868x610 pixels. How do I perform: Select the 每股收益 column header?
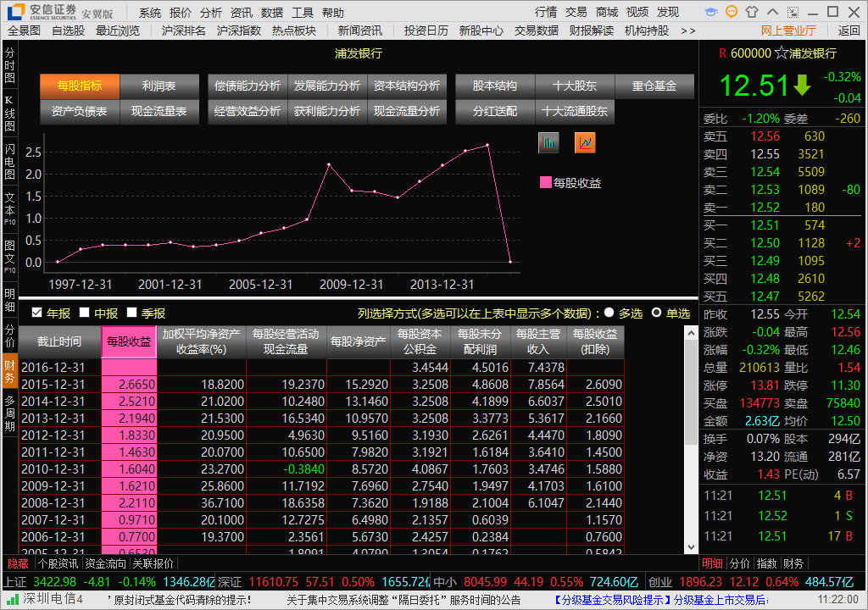point(129,342)
